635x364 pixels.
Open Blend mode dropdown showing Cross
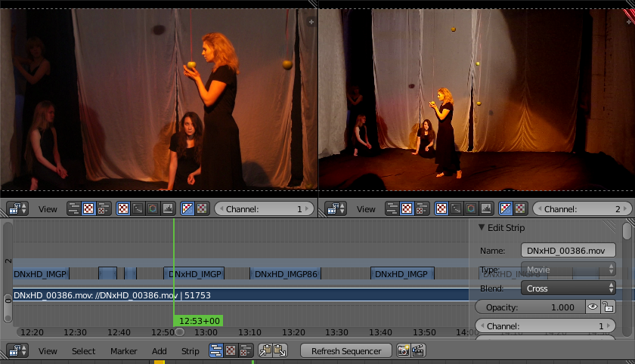[568, 288]
